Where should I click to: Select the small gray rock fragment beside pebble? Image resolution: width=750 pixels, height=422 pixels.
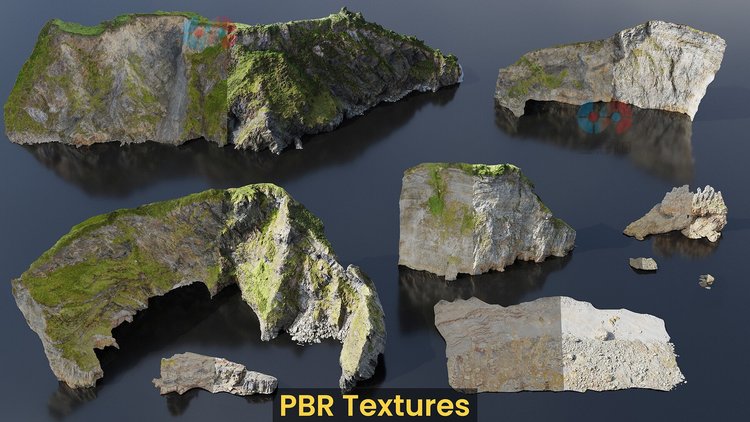coord(643,264)
